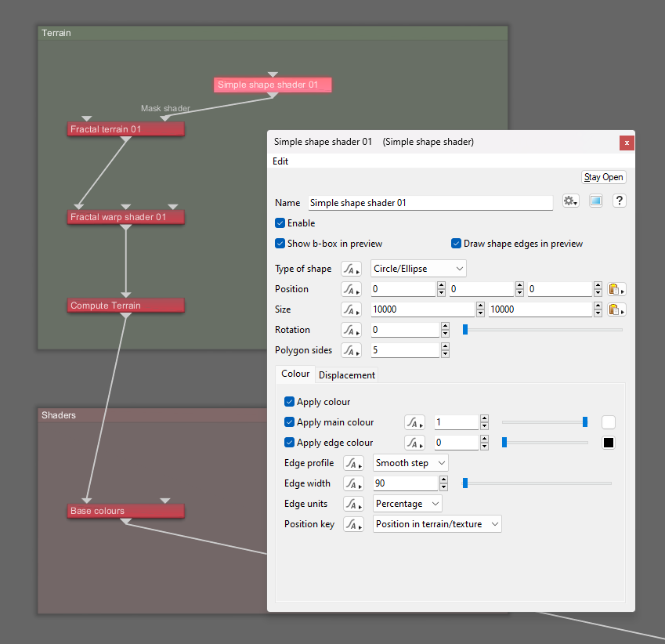The height and width of the screenshot is (644, 665).
Task: Open the gear settings menu beside Name field
Action: pyautogui.click(x=570, y=201)
